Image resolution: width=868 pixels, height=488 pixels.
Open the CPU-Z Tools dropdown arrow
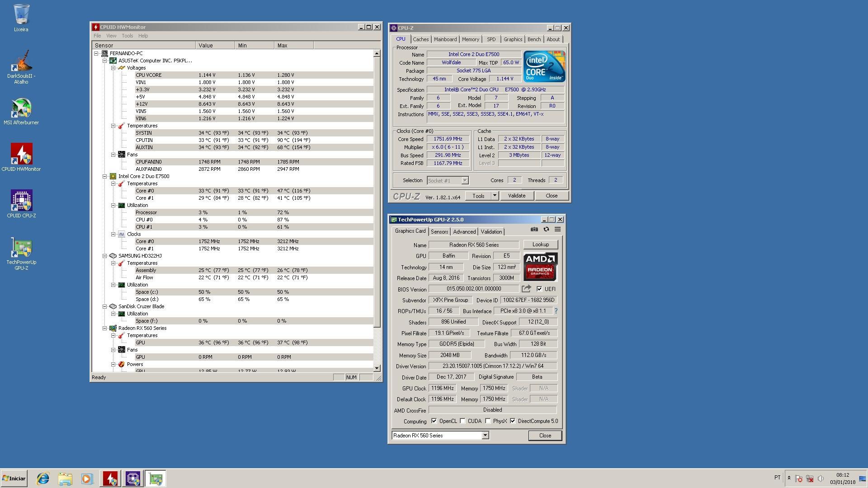coord(495,196)
